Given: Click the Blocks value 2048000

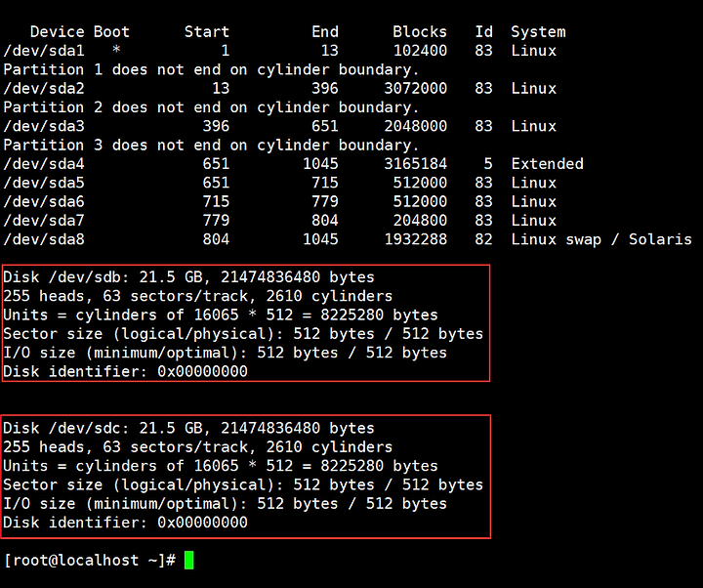Looking at the screenshot, I should coord(416,126).
